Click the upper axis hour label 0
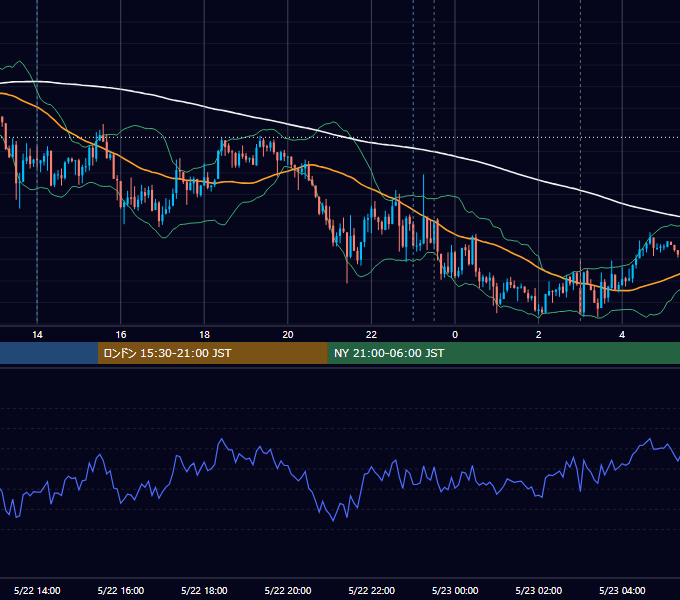Screen dimensions: 680x600 [455, 335]
